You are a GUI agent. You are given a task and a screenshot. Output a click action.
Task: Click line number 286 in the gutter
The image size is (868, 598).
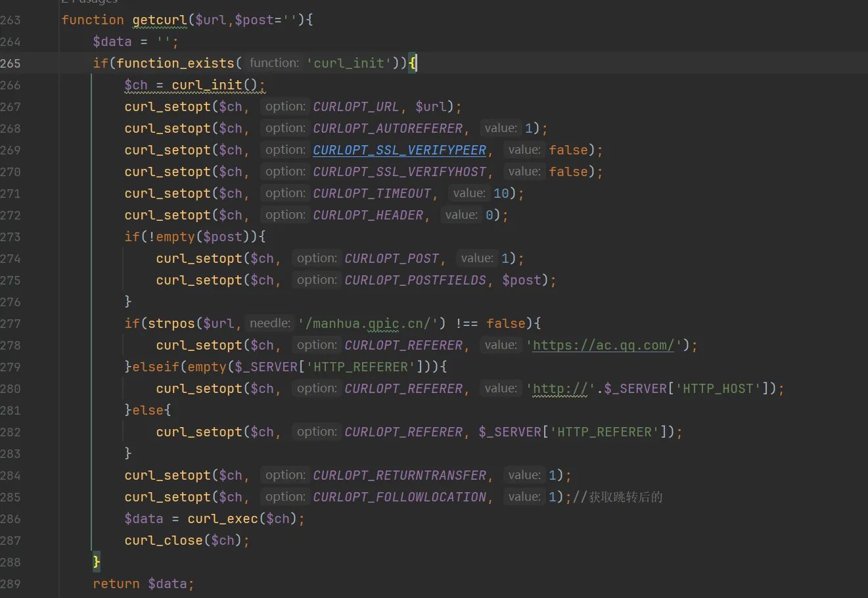click(11, 518)
